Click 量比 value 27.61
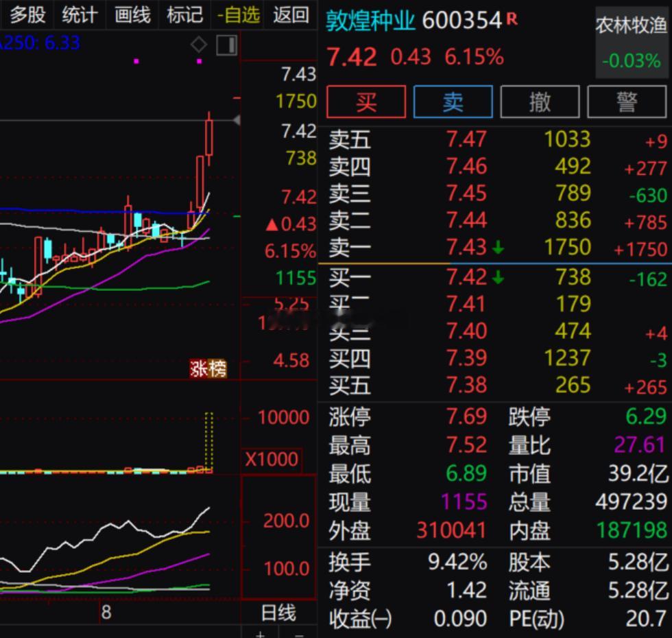Screen dimensions: 672x638 tap(639, 445)
